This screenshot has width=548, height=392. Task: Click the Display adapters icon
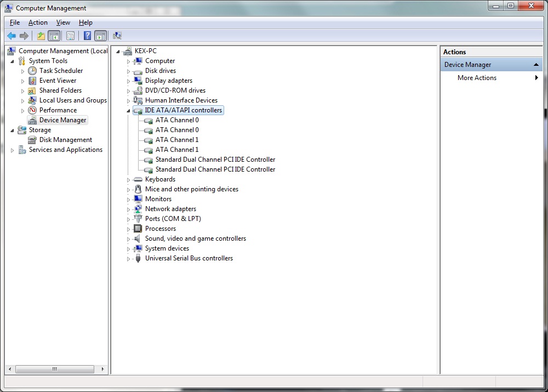(138, 81)
